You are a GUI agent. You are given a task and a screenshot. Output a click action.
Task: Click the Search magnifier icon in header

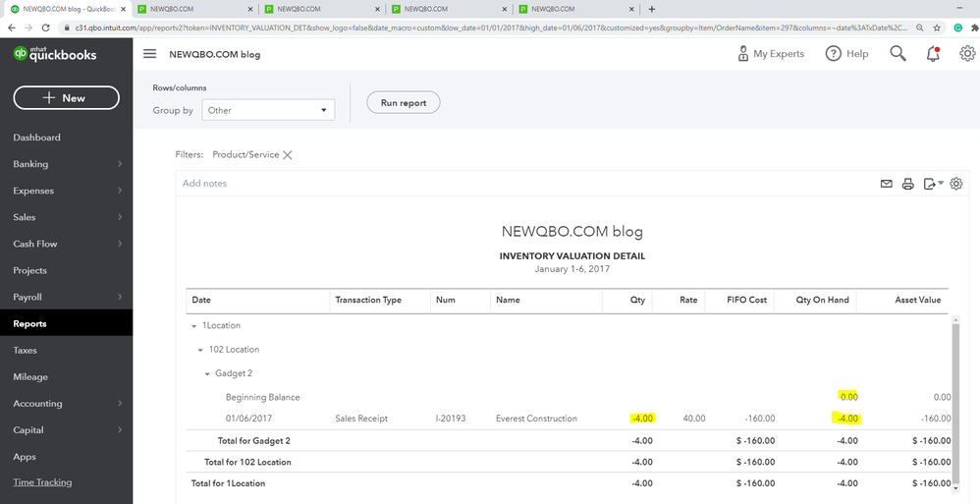898,54
